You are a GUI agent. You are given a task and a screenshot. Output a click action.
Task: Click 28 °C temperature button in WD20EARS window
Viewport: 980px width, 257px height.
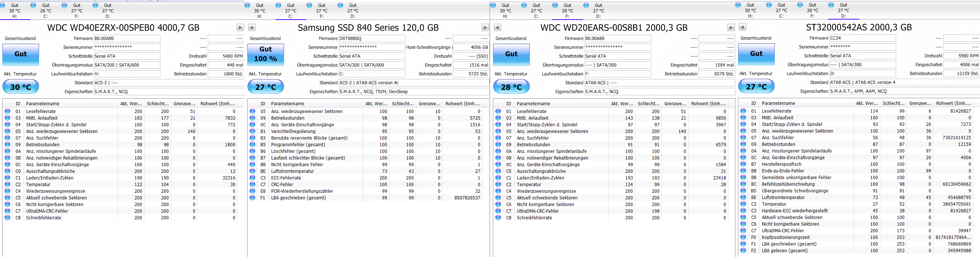(511, 87)
